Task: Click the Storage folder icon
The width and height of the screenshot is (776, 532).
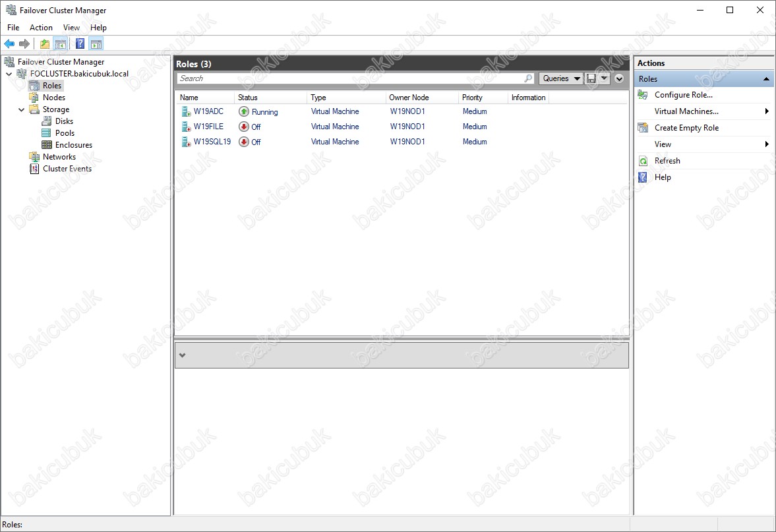Action: click(34, 109)
